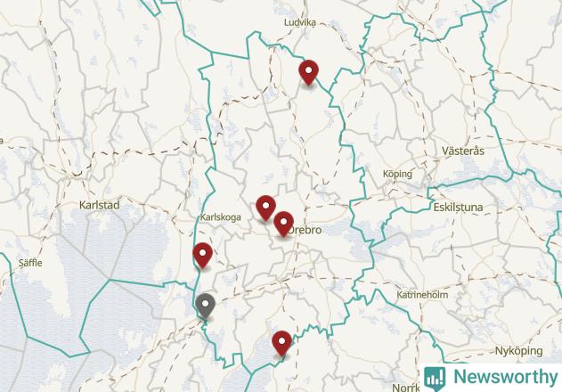Click the red pin northwest of Örebro
562x392 pixels.
click(x=265, y=208)
